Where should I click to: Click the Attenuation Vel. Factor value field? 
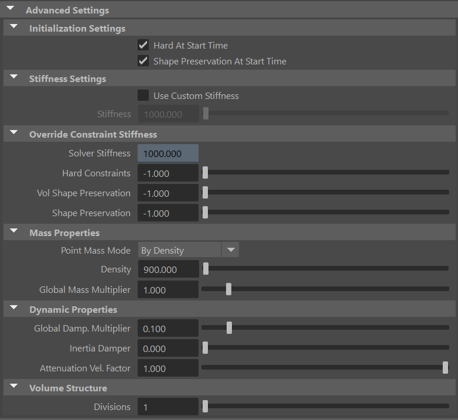click(x=168, y=368)
